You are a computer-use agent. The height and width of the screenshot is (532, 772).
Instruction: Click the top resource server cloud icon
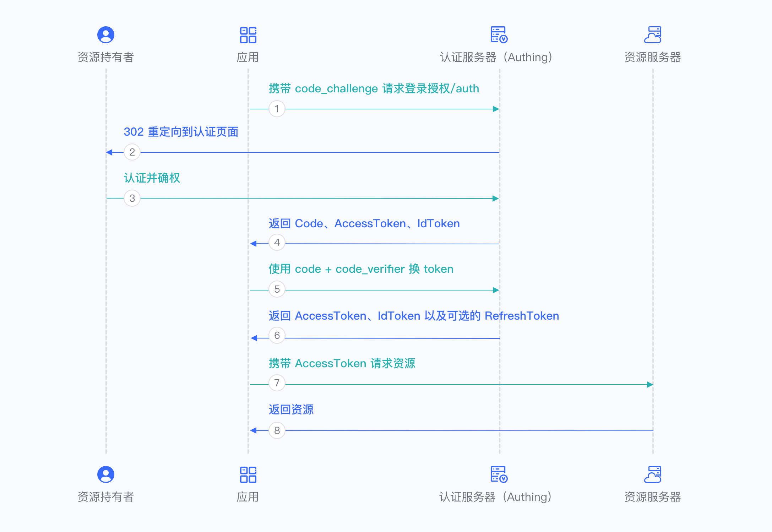[x=653, y=35]
